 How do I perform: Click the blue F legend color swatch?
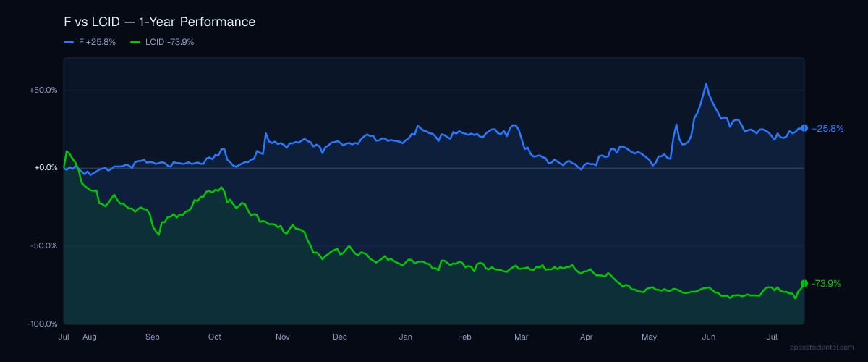69,42
